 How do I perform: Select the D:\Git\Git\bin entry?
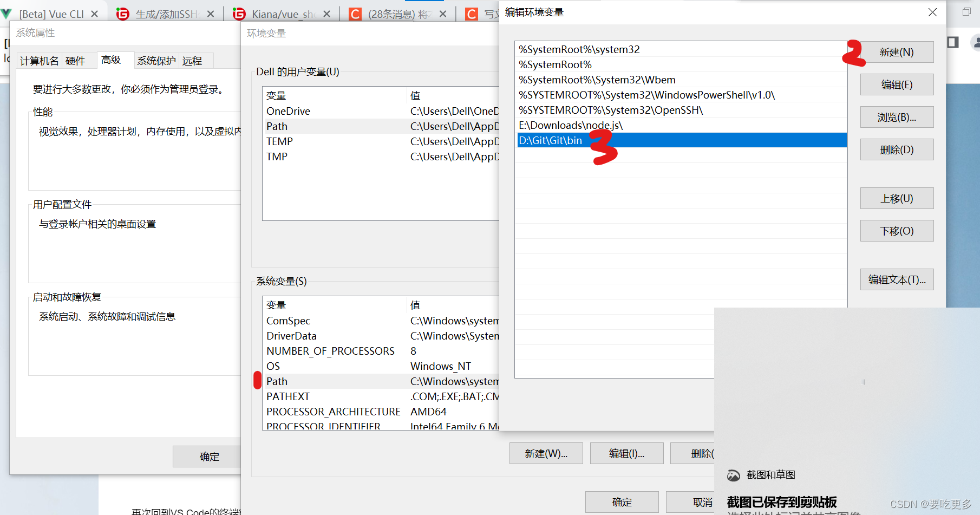(681, 140)
